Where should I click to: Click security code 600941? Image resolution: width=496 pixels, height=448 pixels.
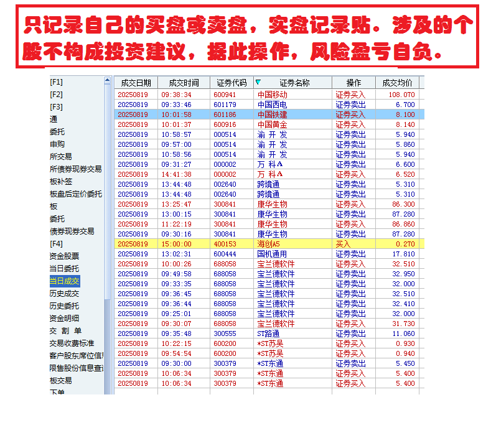point(225,95)
